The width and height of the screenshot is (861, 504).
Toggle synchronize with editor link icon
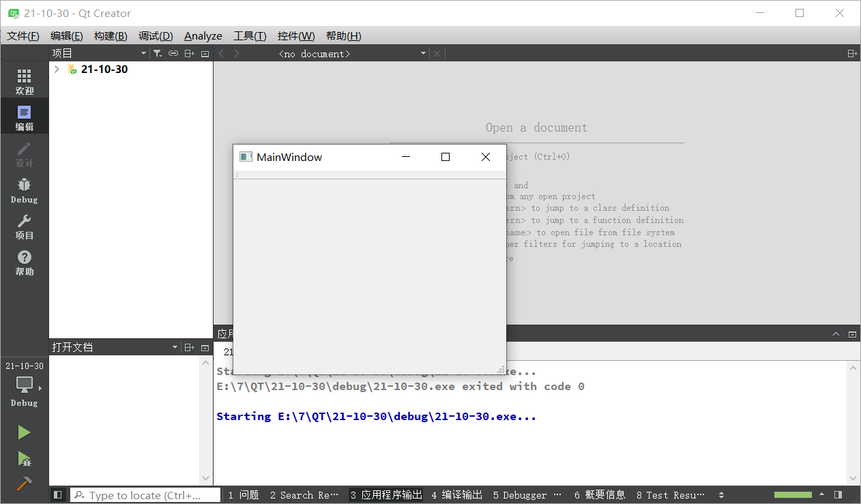[x=173, y=53]
